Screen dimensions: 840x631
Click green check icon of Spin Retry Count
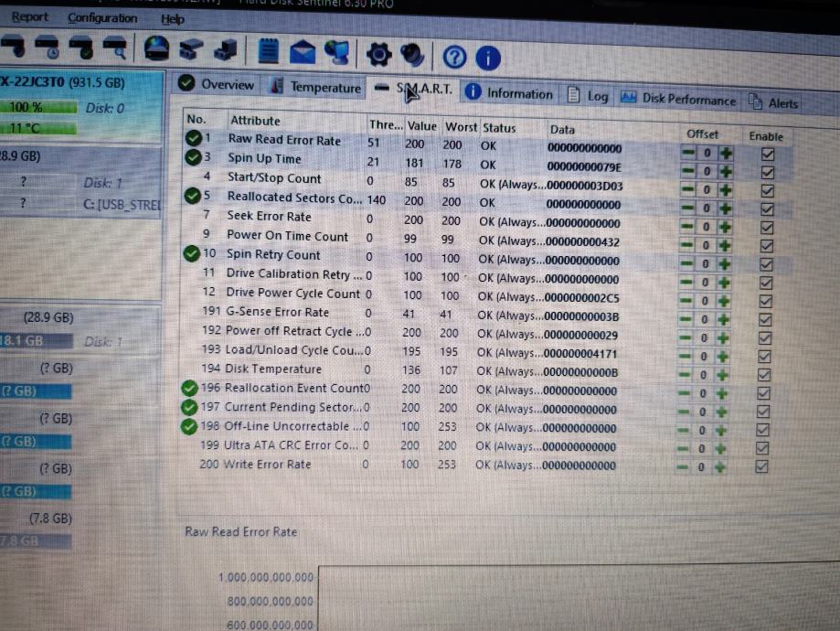click(x=191, y=253)
